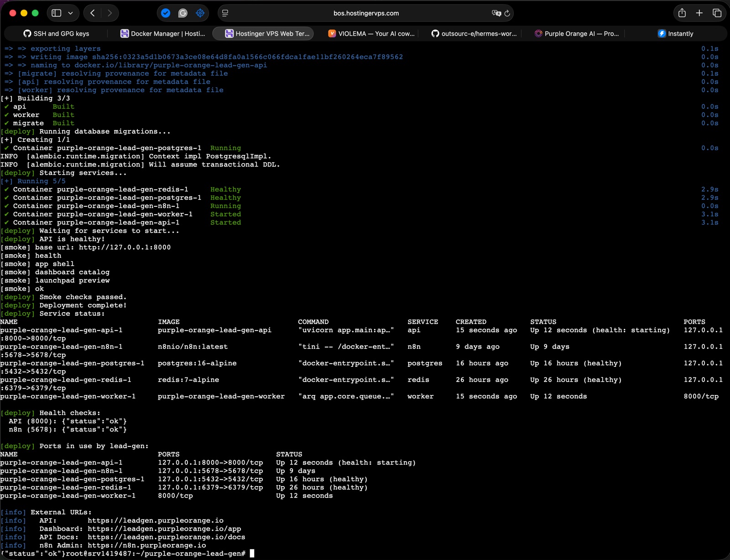The width and height of the screenshot is (730, 560).
Task: Click the 'n8nio/n8n:latest' image name
Action: pos(193,347)
